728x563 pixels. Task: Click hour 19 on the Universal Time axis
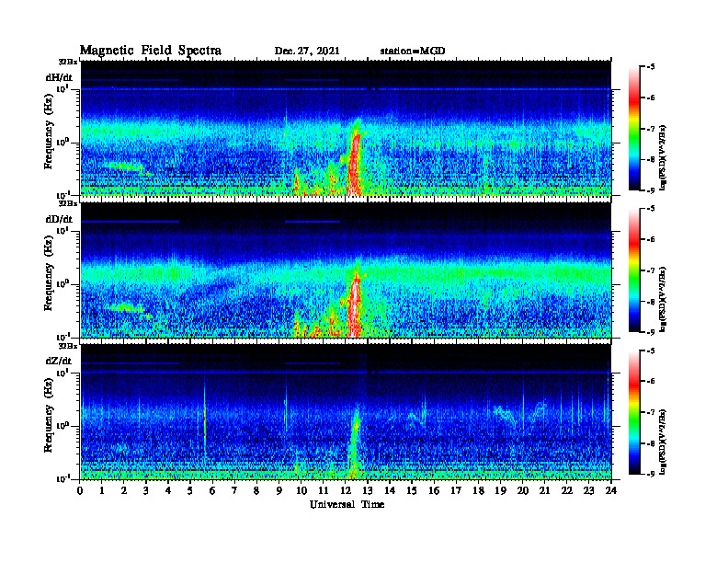tap(500, 491)
